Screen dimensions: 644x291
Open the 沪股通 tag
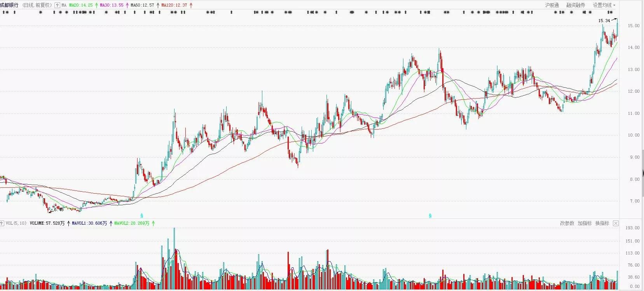click(552, 5)
